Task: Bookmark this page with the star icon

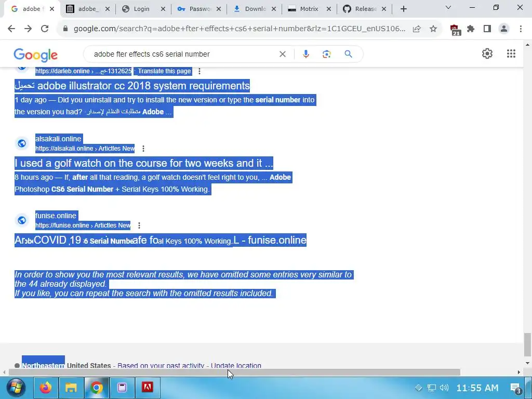Action: [x=433, y=29]
